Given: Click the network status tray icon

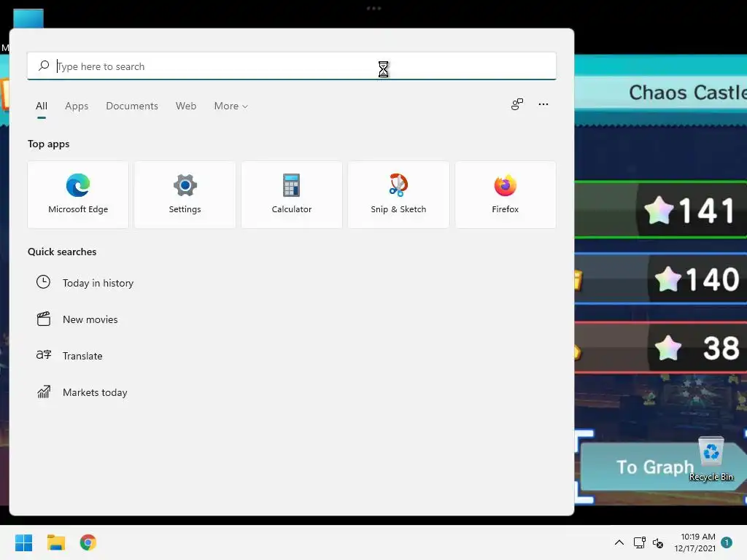Looking at the screenshot, I should coord(639,542).
